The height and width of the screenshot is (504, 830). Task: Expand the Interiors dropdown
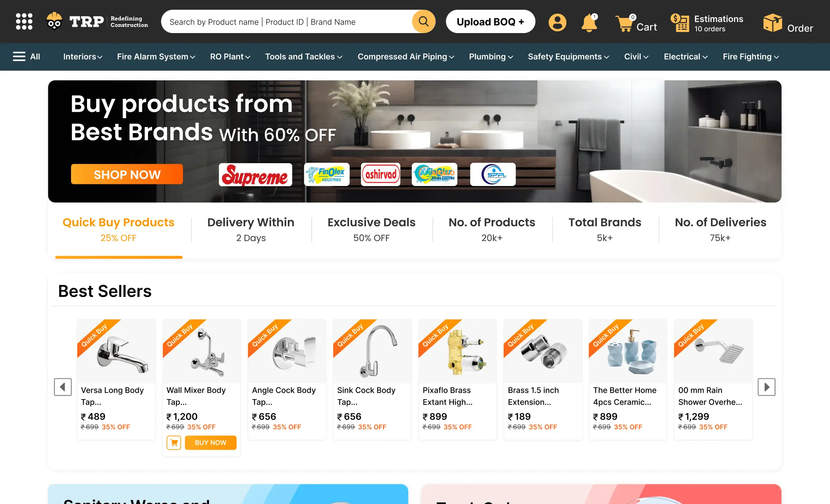(x=83, y=57)
